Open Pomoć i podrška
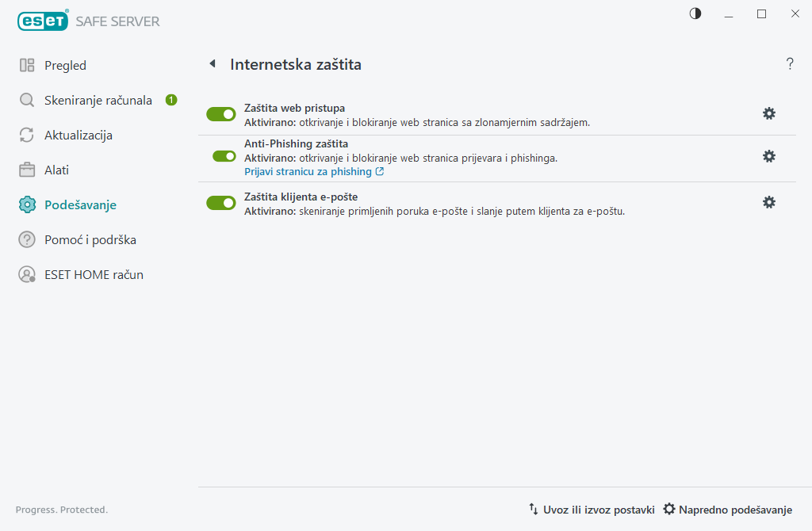812x531 pixels. (96, 240)
